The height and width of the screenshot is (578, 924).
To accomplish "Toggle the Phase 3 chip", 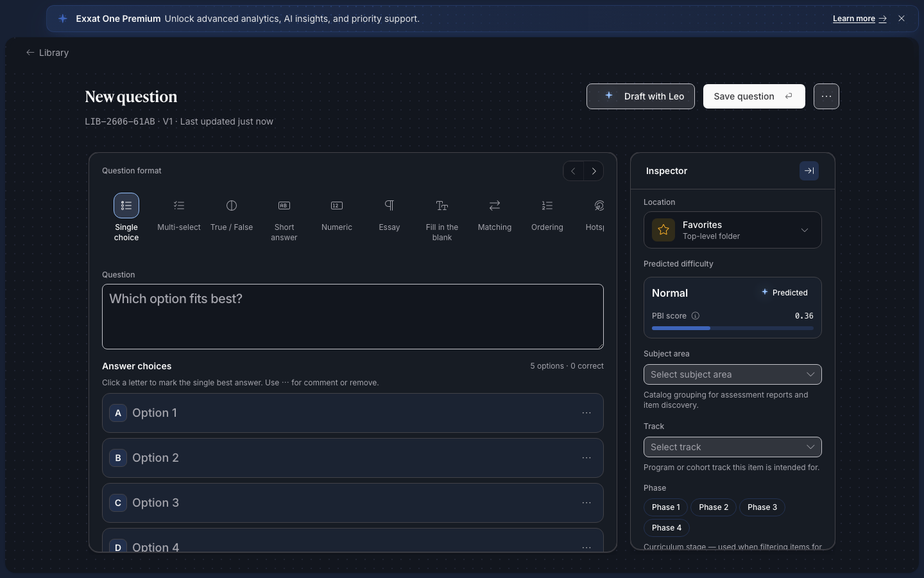I will point(762,507).
